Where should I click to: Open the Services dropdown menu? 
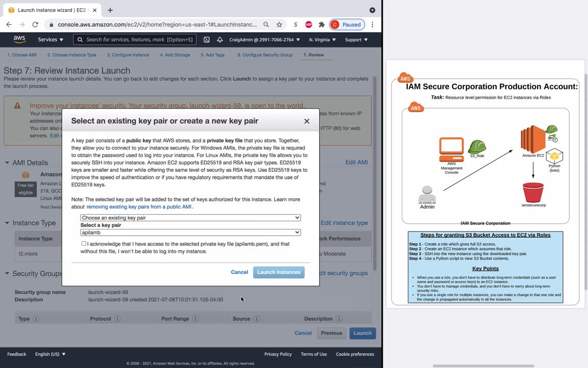coord(51,39)
